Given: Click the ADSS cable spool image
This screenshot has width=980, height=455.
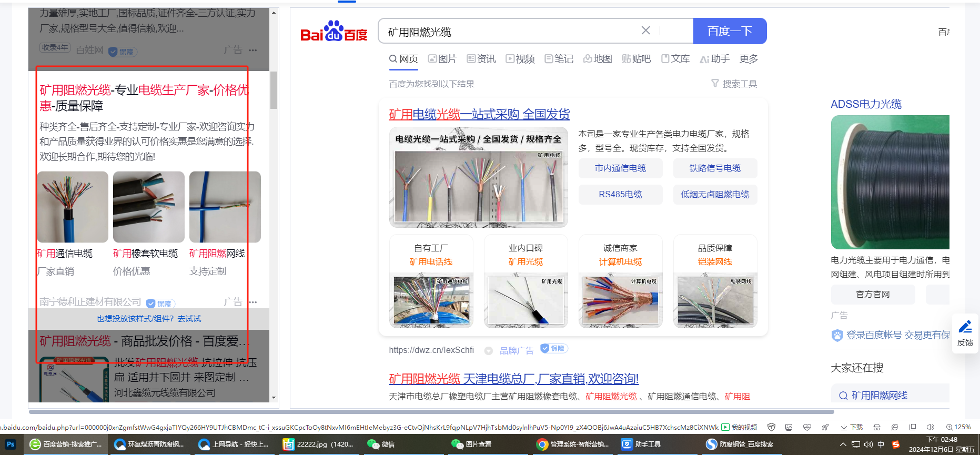Looking at the screenshot, I should pos(890,182).
